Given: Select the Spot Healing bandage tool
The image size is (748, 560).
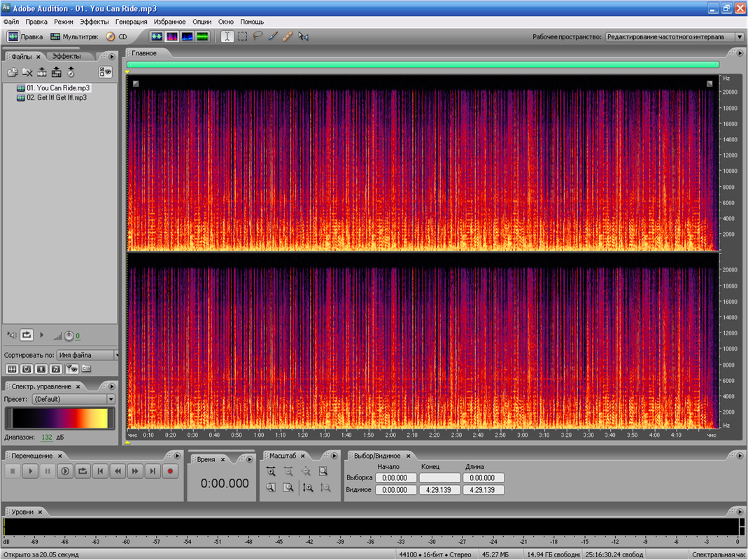Looking at the screenshot, I should pos(288,36).
